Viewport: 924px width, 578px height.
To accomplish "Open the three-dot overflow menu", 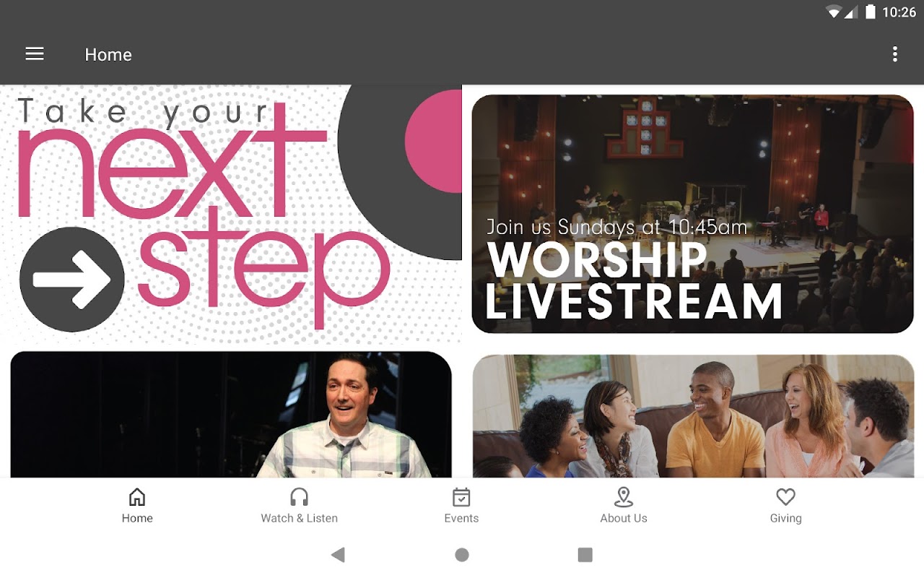I will (894, 54).
